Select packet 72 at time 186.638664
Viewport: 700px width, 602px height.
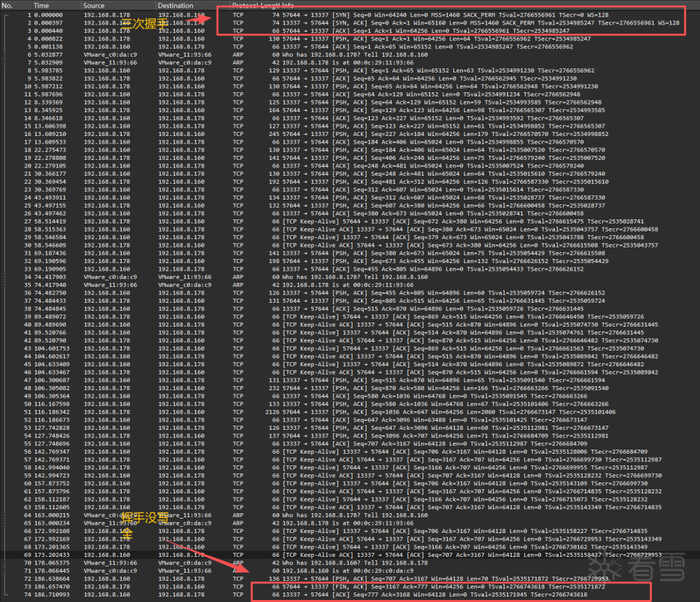tap(350, 579)
